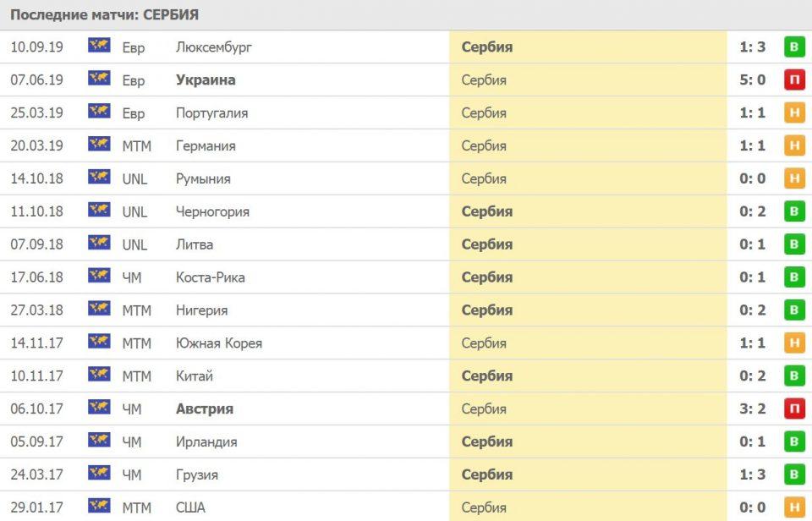Click the red П badge for Украина match
The image size is (812, 521).
pyautogui.click(x=793, y=80)
